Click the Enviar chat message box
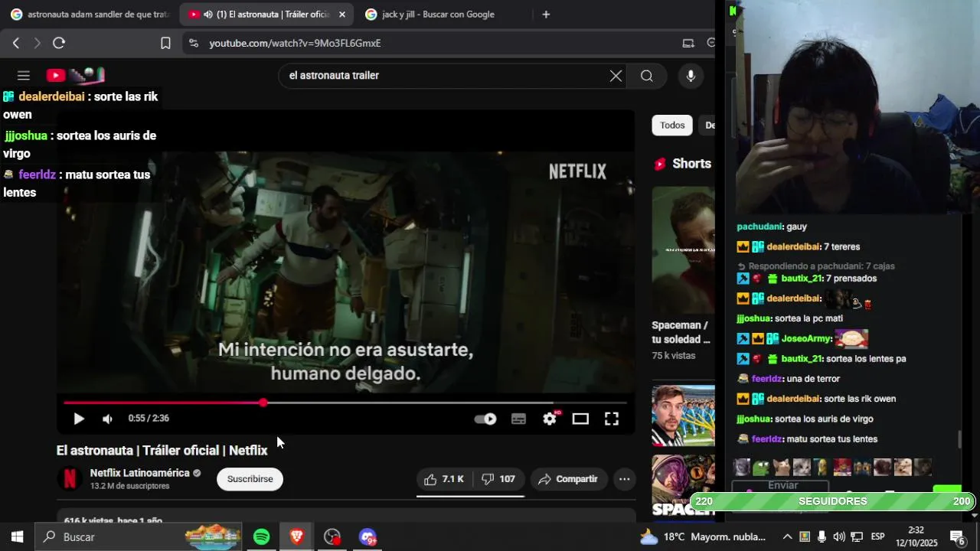This screenshot has height=551, width=980. pos(781,486)
